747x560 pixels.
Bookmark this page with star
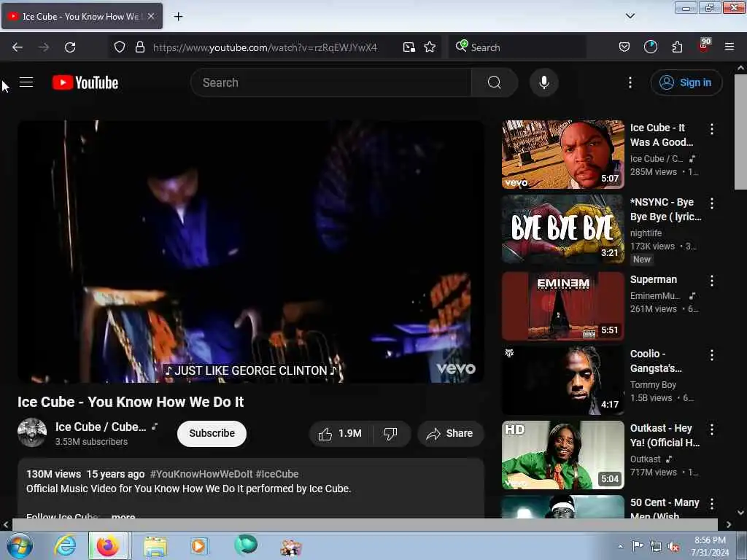pyautogui.click(x=430, y=47)
